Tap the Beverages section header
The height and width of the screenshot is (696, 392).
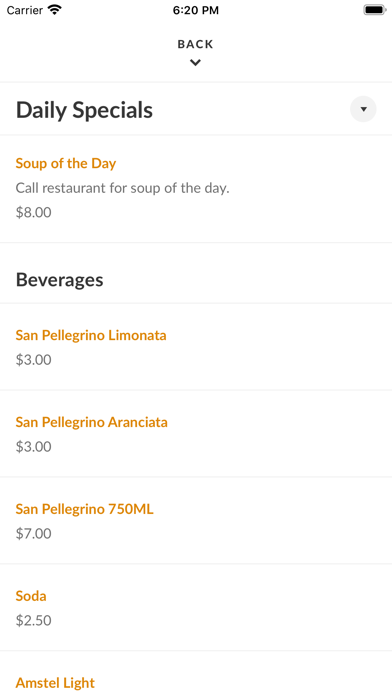coord(59,280)
